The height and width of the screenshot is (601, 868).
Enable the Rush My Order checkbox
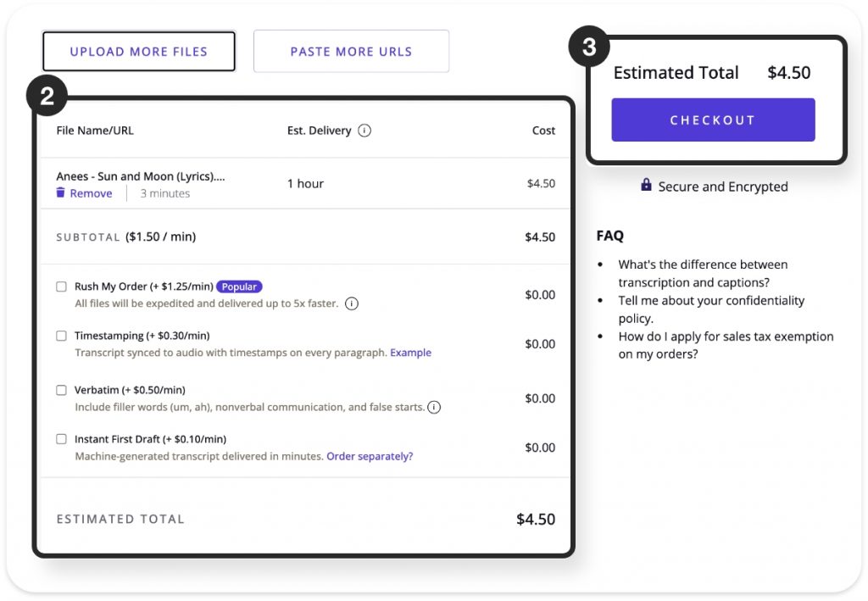pos(61,287)
